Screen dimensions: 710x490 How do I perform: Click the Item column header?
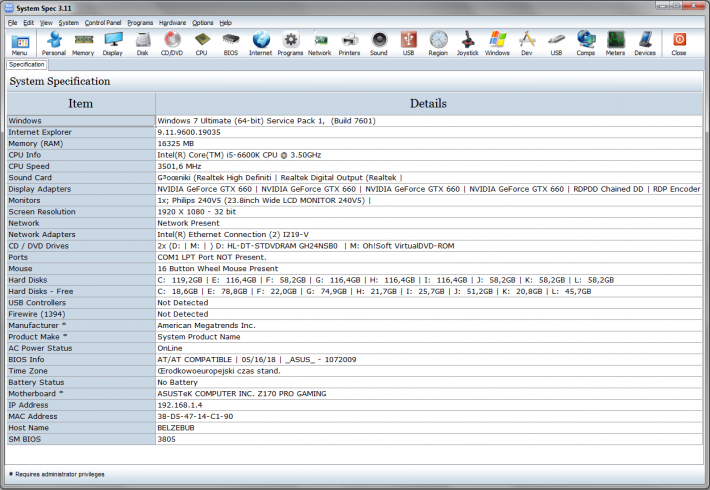click(81, 104)
